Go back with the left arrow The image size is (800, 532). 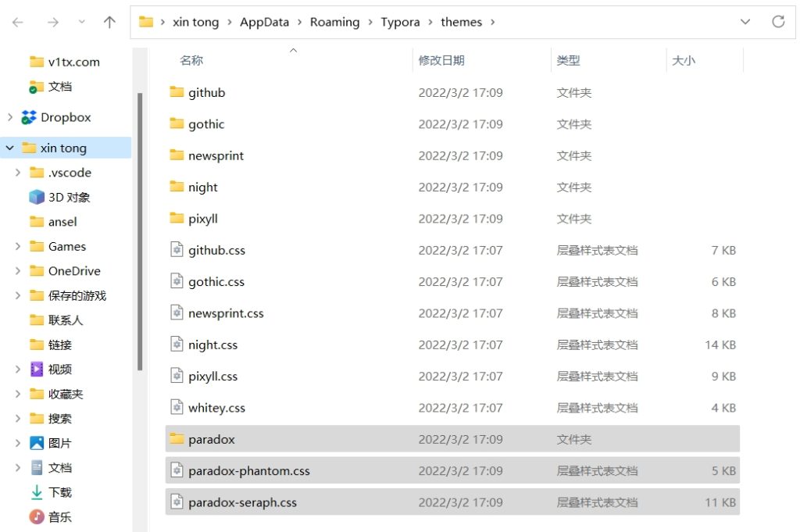point(18,23)
